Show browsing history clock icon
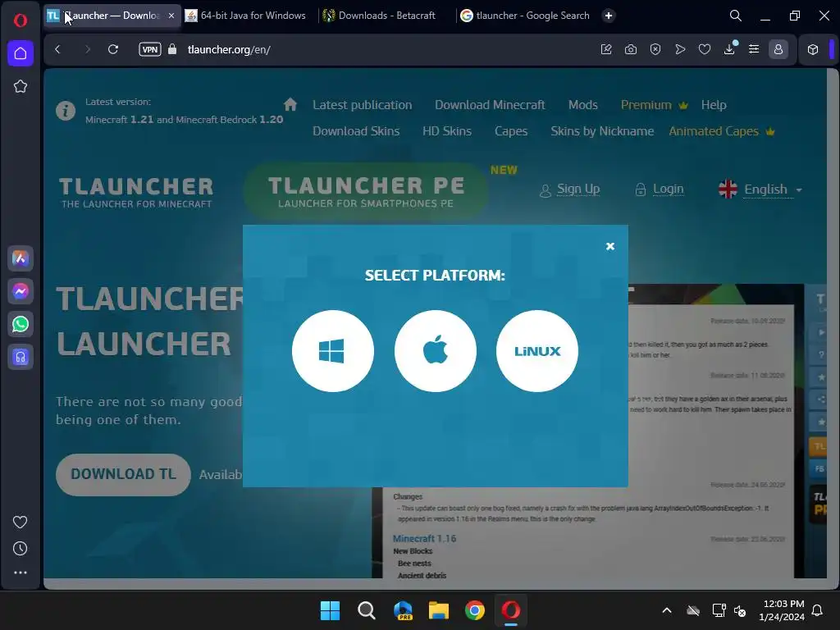The image size is (840, 630). 21,548
